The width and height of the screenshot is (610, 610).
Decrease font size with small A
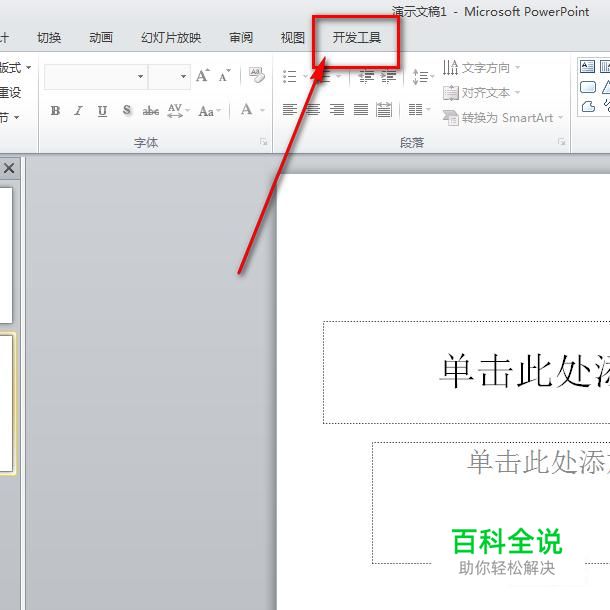click(x=224, y=75)
